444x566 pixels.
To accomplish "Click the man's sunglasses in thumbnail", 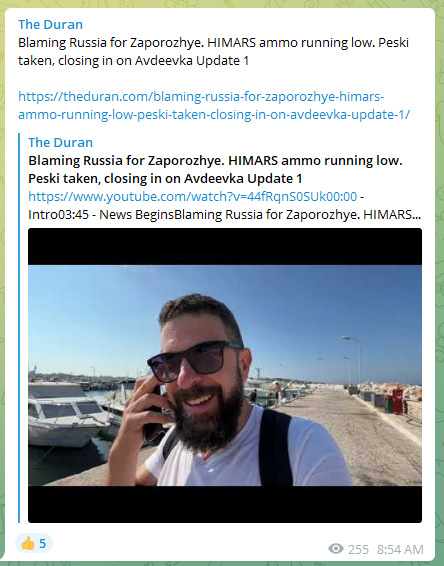I will [194, 361].
